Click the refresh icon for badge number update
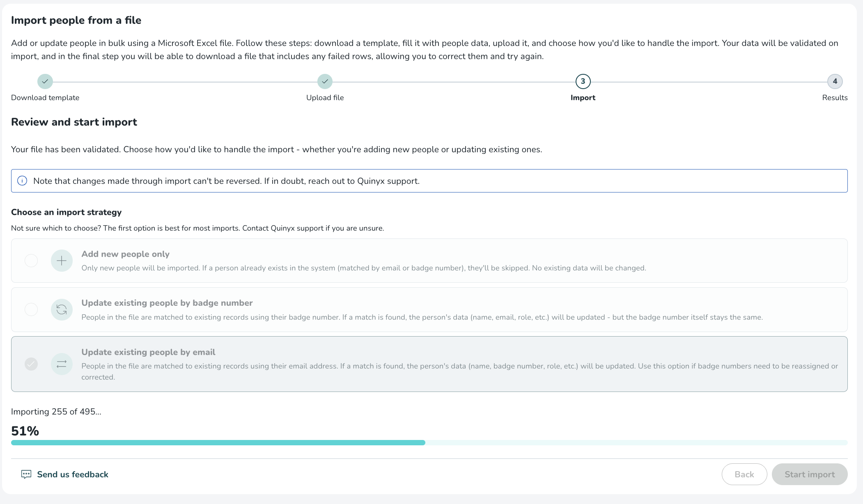Image resolution: width=863 pixels, height=504 pixels. coord(62,309)
